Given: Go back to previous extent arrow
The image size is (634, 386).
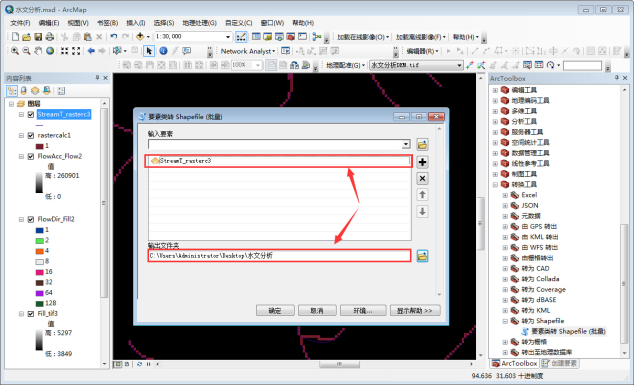Looking at the screenshot, I should click(91, 51).
